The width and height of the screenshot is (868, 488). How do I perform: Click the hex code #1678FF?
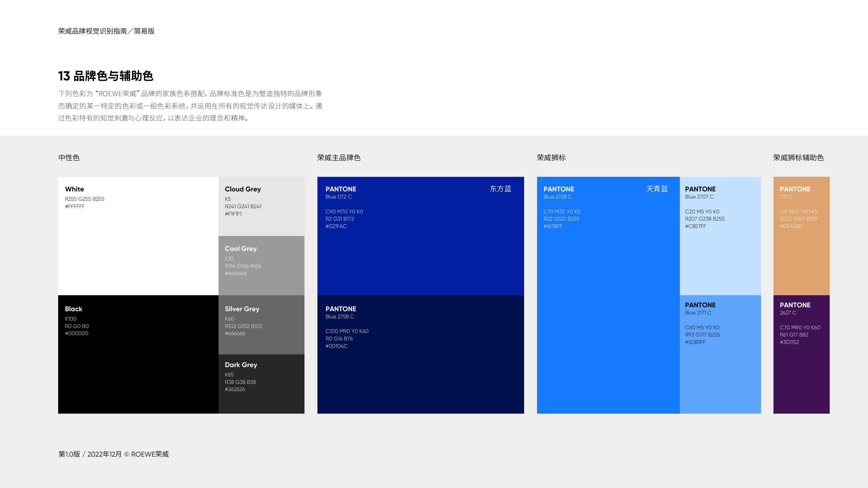point(552,226)
